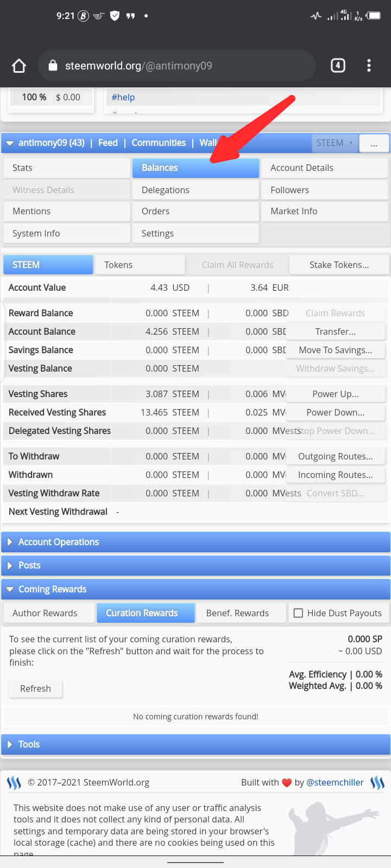Viewport: 391px width, 868px height.
Task: Click the shield icon in status bar
Action: pyautogui.click(x=115, y=16)
